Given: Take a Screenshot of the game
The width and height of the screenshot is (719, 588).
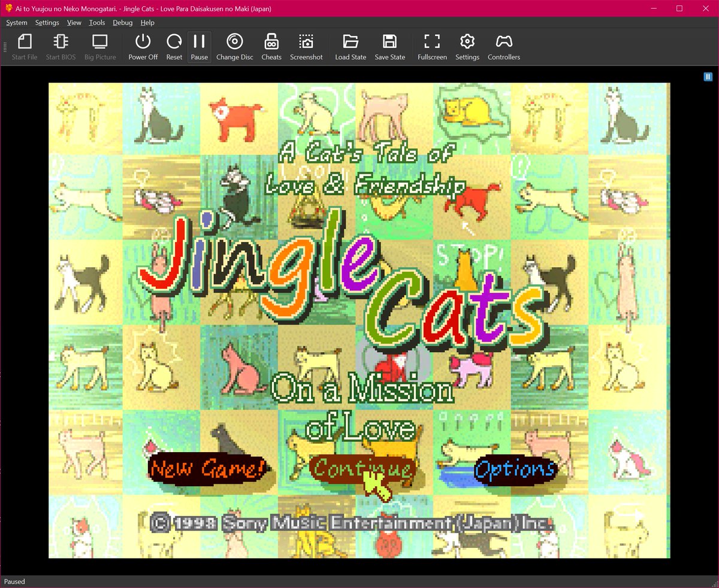Looking at the screenshot, I should pyautogui.click(x=306, y=47).
